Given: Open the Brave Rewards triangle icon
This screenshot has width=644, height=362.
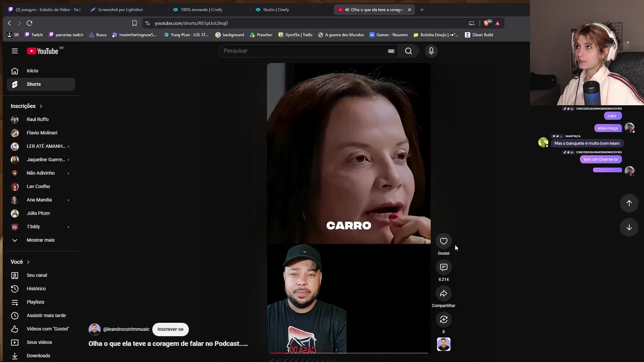Looking at the screenshot, I should (x=498, y=23).
